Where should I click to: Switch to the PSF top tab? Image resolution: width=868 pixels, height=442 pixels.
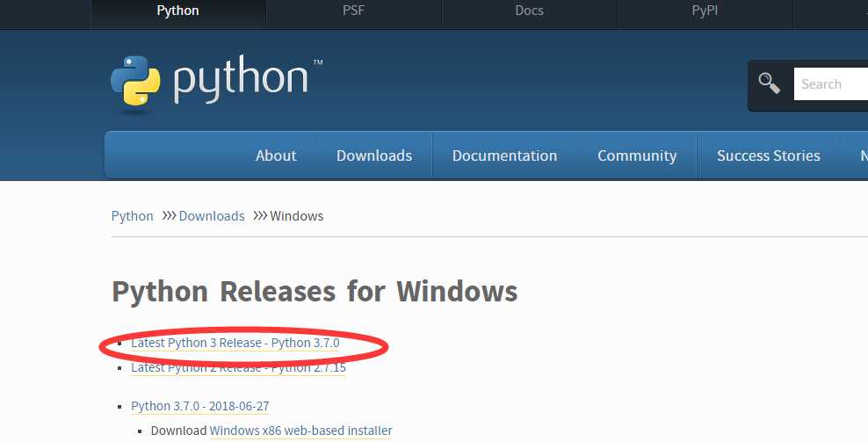point(353,11)
